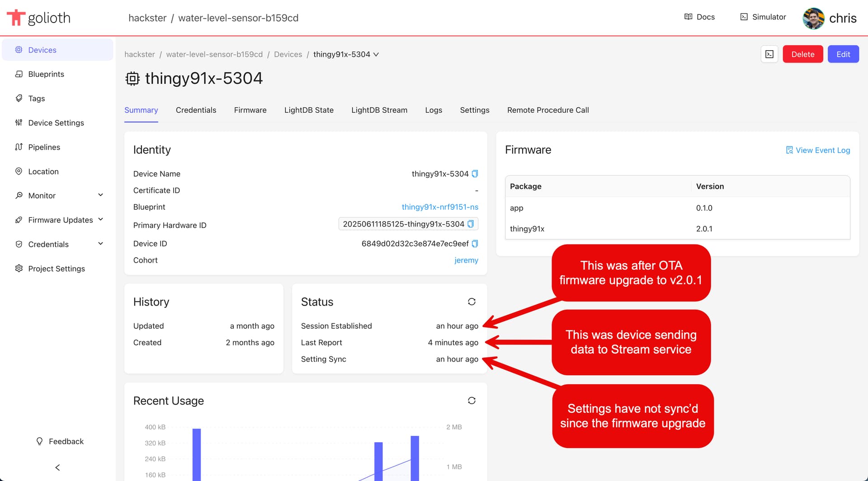Open Pipelines in the sidebar
This screenshot has height=481, width=868.
point(57,147)
